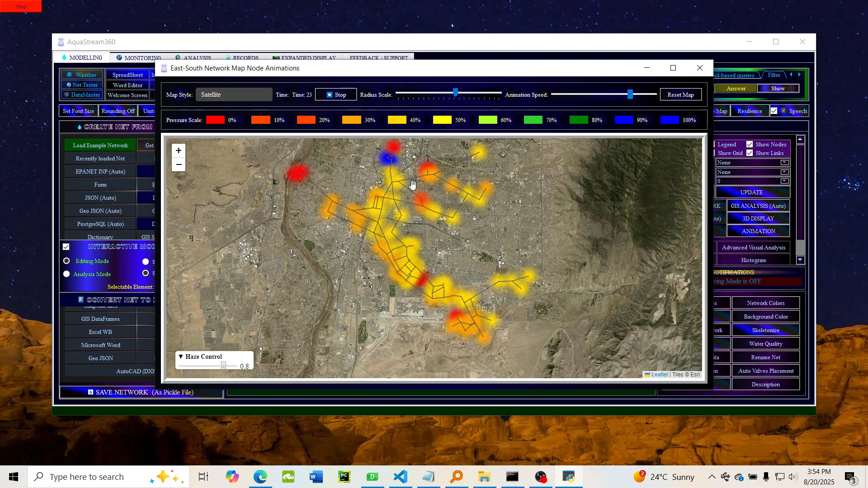Select the Editing Mode radio button
Viewport: 868px width, 488px height.
pyautogui.click(x=66, y=261)
